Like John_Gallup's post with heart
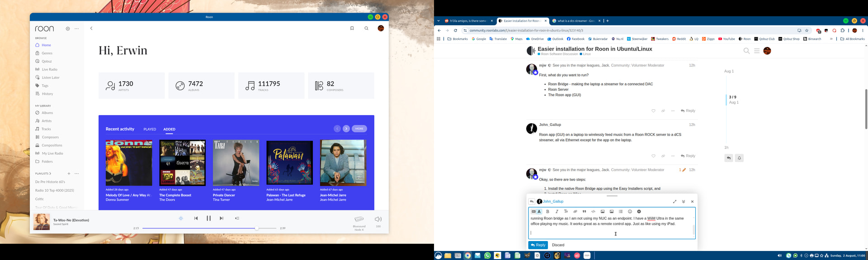868x260 pixels. (x=653, y=156)
